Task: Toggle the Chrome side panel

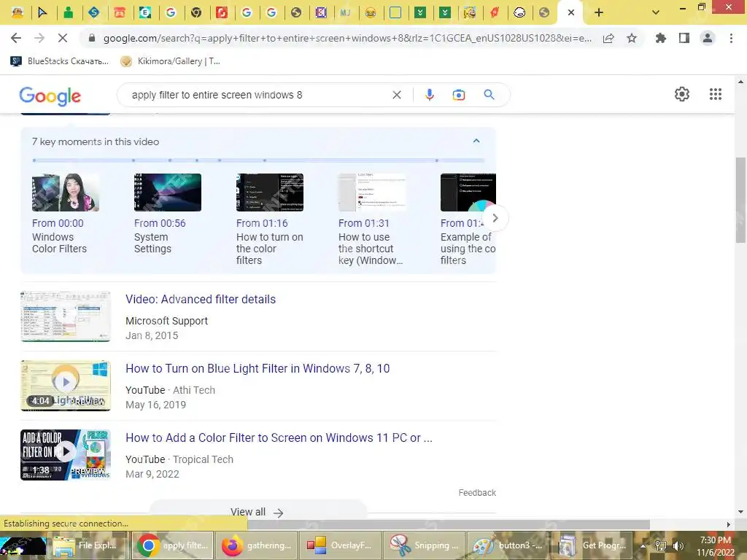Action: click(684, 38)
